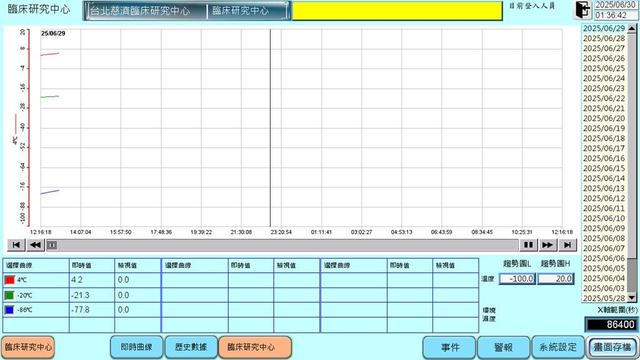Select the orange 臨床研究中心 tab beside 歷史數據

255,347
